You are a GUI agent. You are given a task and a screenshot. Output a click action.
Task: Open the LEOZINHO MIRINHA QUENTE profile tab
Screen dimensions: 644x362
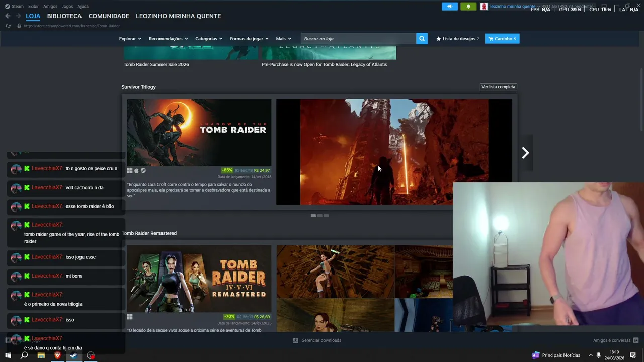pyautogui.click(x=179, y=16)
